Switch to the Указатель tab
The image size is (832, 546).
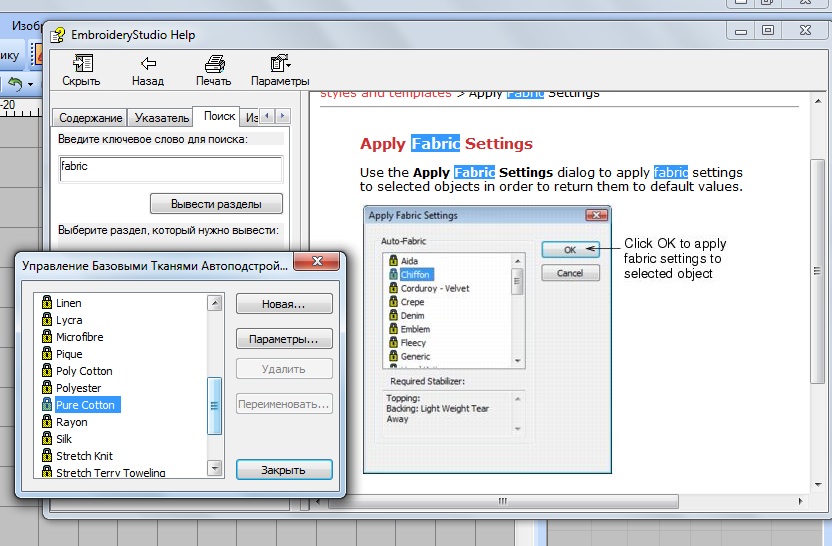tap(160, 118)
